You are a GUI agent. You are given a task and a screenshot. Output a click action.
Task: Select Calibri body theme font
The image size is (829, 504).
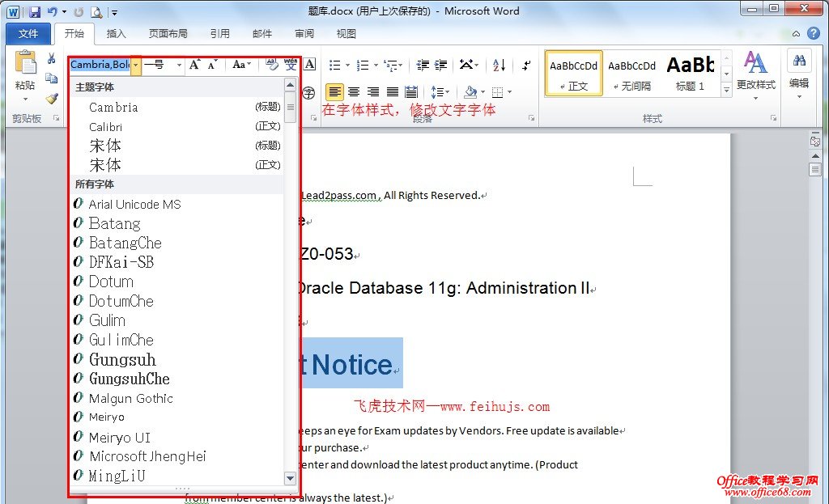(177, 127)
